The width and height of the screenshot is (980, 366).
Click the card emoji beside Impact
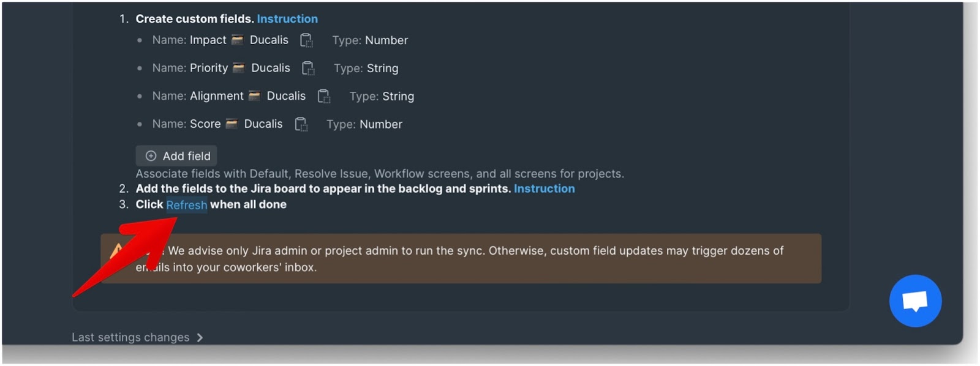coord(237,40)
